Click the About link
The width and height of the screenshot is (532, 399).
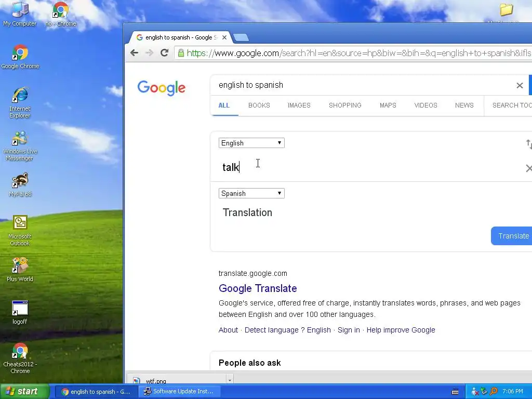229,330
